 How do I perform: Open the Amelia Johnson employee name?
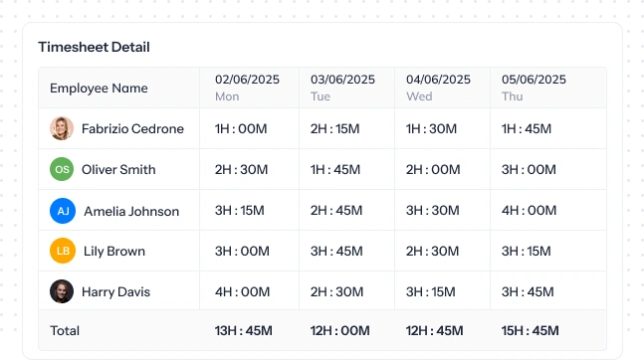coord(131,211)
